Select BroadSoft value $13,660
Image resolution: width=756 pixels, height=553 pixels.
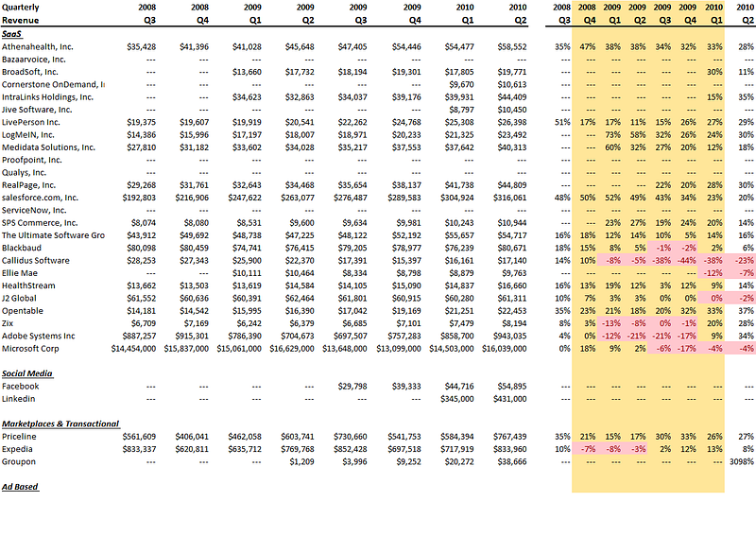[x=247, y=72]
